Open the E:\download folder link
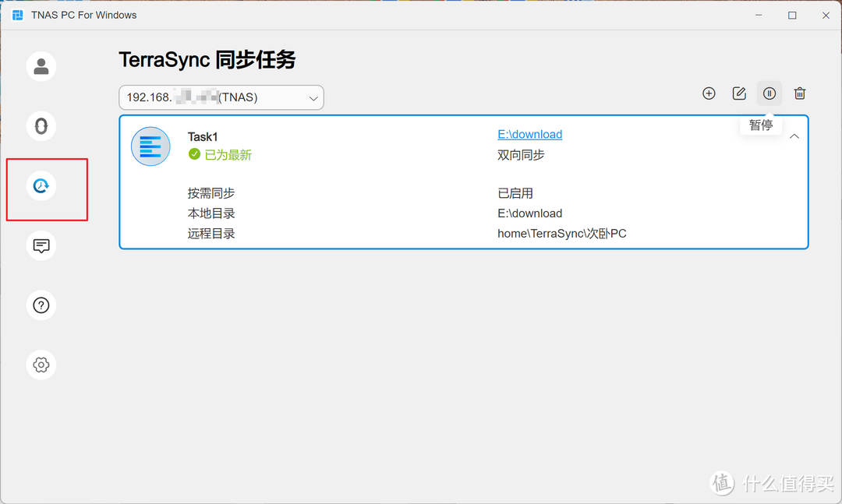Viewport: 842px width, 504px height. [x=529, y=134]
